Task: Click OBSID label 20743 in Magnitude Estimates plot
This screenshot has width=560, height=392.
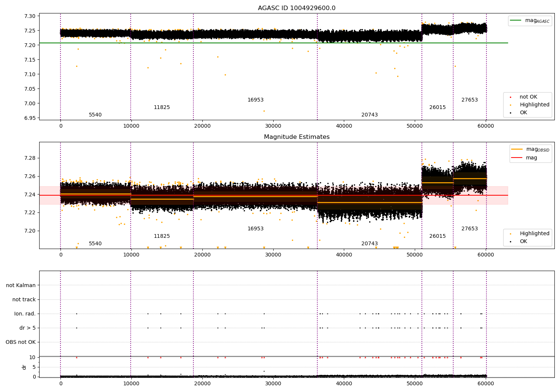Action: point(370,244)
